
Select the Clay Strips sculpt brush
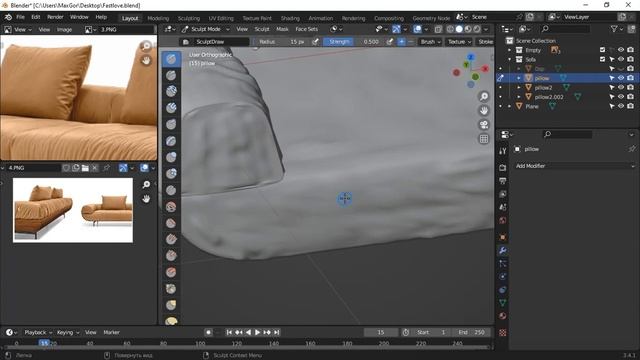coord(171,108)
